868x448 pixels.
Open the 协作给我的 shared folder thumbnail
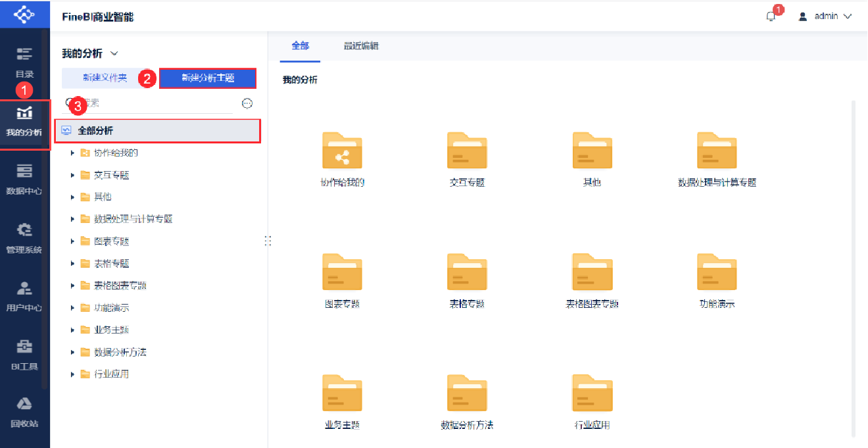pyautogui.click(x=342, y=151)
